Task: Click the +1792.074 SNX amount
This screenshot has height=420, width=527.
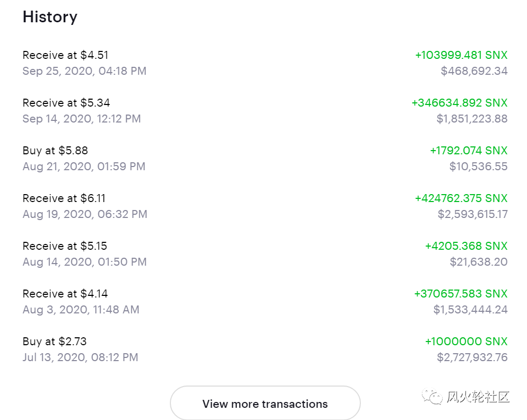Action: pyautogui.click(x=469, y=151)
